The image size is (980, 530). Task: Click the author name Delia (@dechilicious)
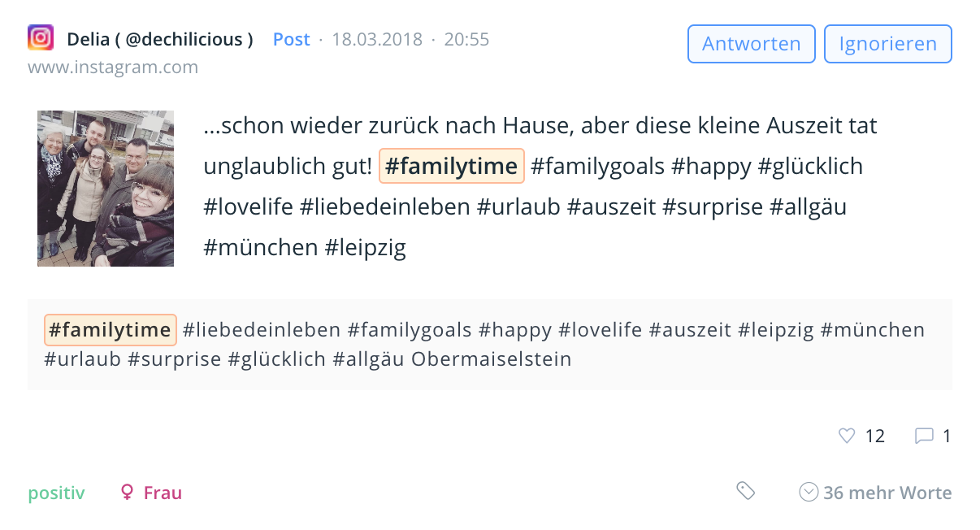pos(160,39)
